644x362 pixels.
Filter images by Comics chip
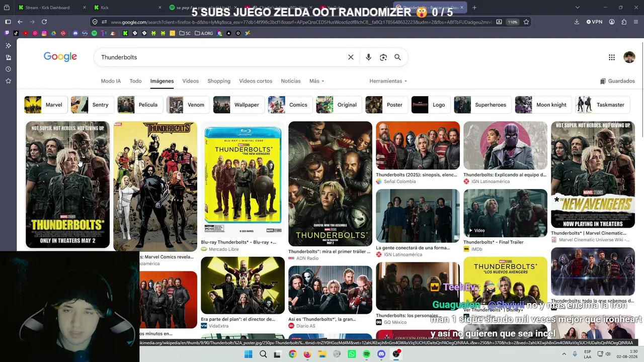pos(290,105)
